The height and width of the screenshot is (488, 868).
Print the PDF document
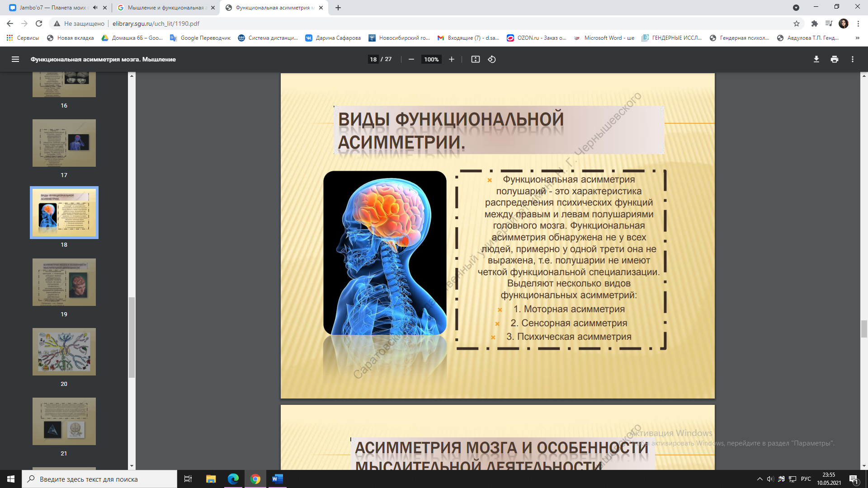(835, 59)
